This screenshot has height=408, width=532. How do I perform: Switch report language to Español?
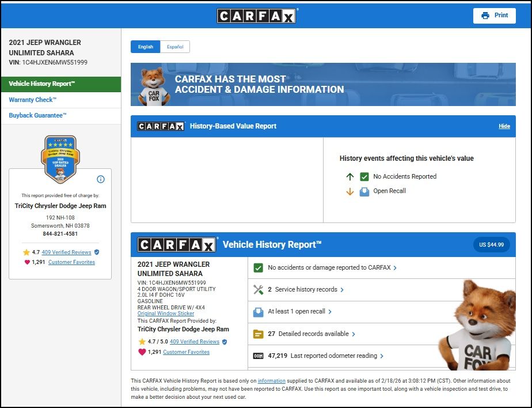point(175,47)
